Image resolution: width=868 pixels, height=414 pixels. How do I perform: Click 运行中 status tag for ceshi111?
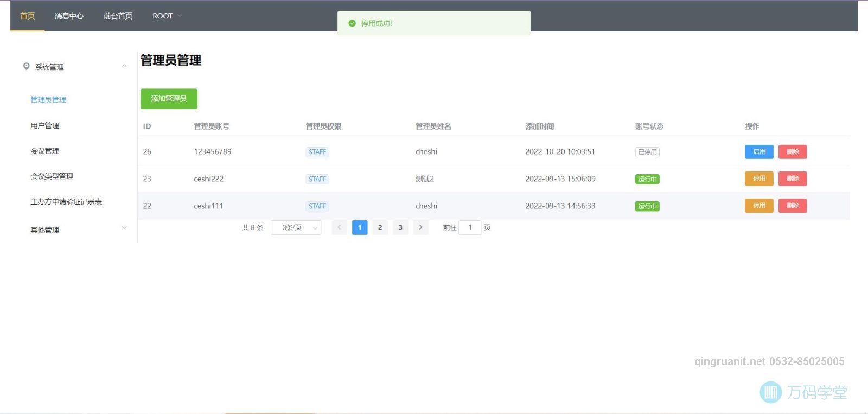[647, 206]
